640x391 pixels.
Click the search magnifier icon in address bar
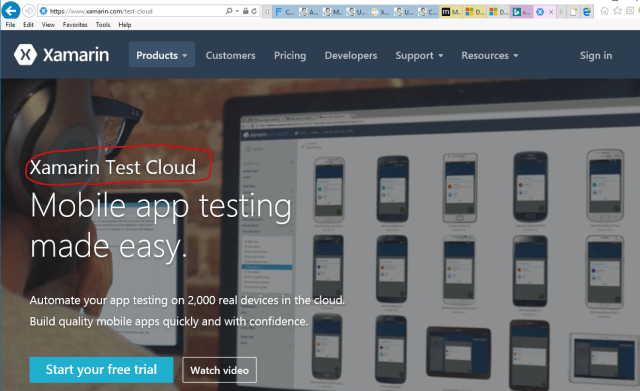[x=229, y=11]
